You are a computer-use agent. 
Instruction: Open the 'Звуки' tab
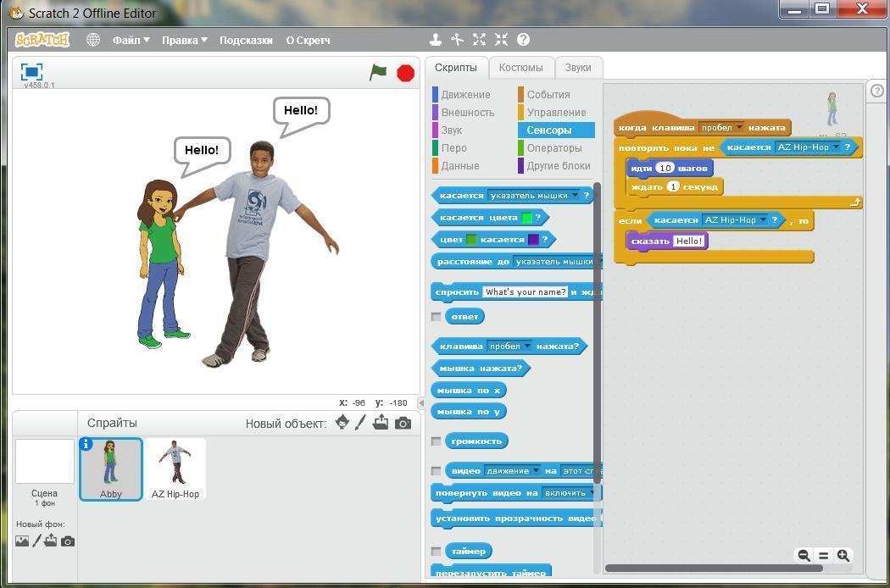578,68
